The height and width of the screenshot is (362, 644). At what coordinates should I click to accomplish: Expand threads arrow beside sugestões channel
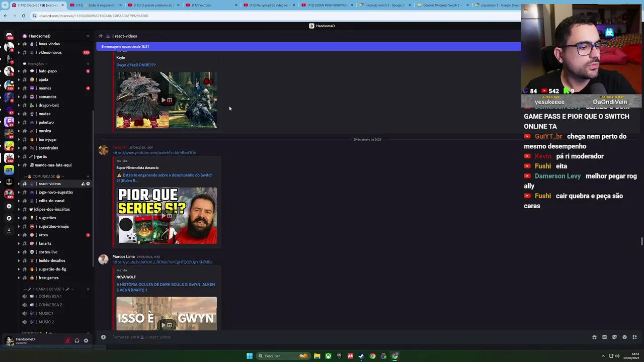(x=19, y=218)
